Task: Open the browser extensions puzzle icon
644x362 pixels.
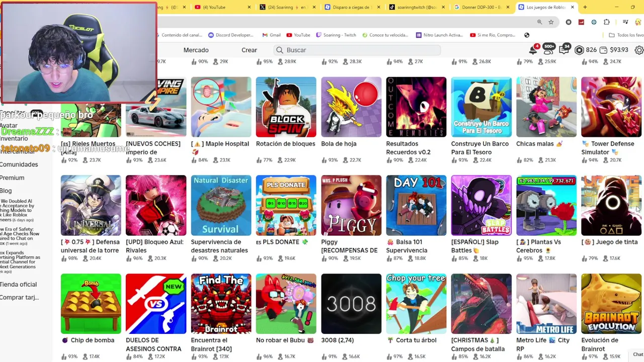Action: (607, 22)
